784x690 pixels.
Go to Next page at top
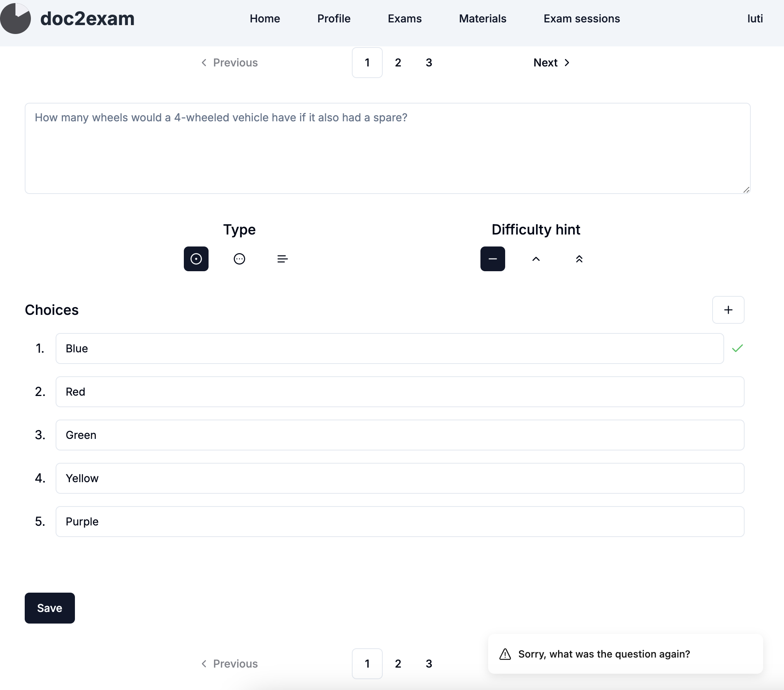pyautogui.click(x=551, y=63)
